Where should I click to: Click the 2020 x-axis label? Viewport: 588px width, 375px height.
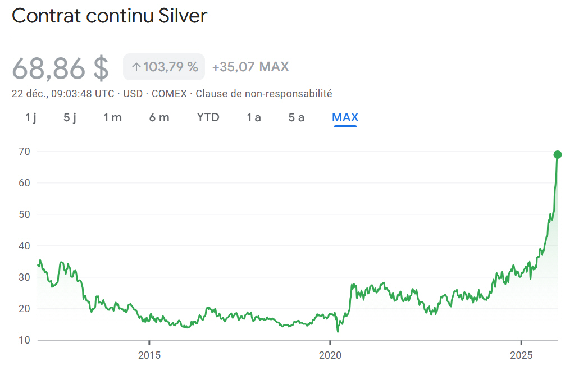pyautogui.click(x=330, y=355)
